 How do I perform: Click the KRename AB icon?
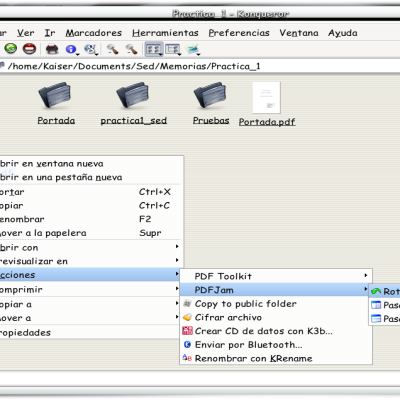tap(187, 358)
